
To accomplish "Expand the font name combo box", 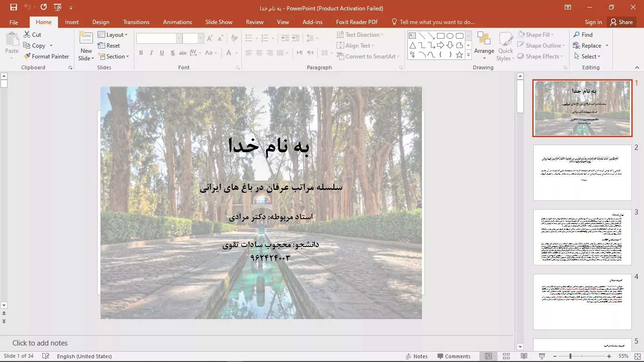I will [x=179, y=39].
